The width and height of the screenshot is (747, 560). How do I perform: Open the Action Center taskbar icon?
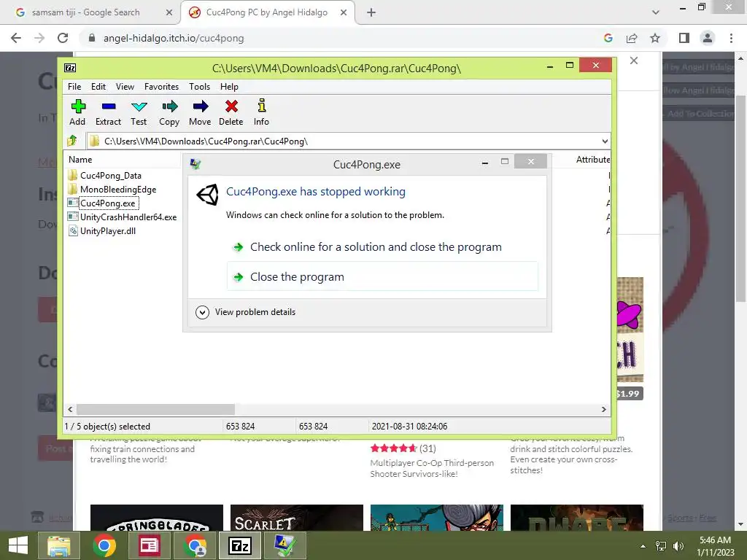[x=285, y=545]
